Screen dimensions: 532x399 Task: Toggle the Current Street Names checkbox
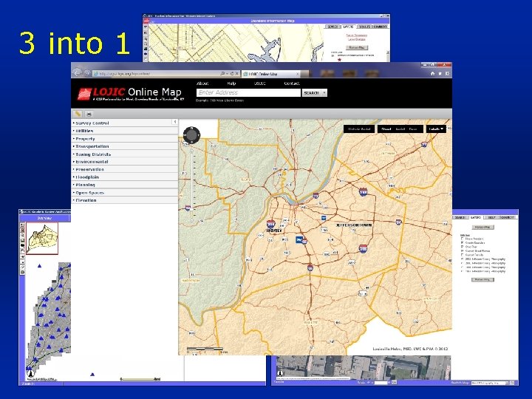[462, 250]
